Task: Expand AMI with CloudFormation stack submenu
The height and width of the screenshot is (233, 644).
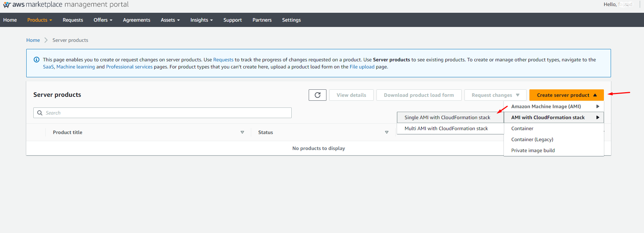Action: (554, 117)
